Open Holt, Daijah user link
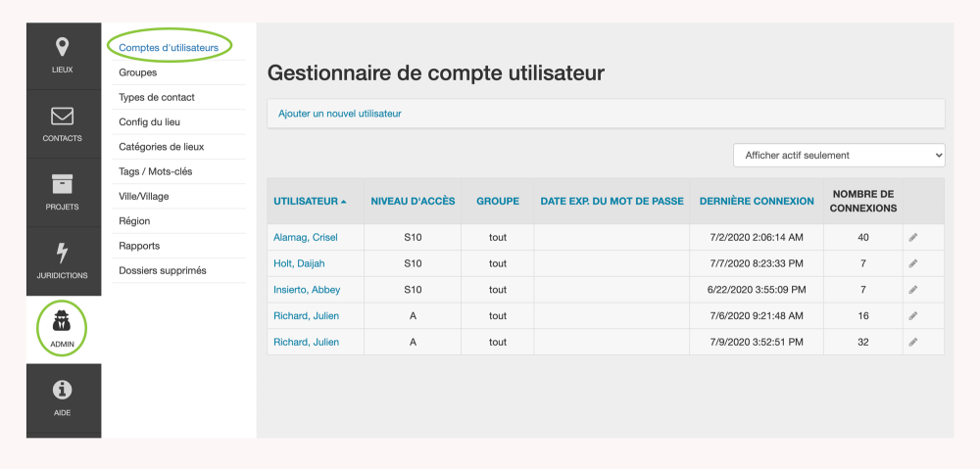 point(299,263)
